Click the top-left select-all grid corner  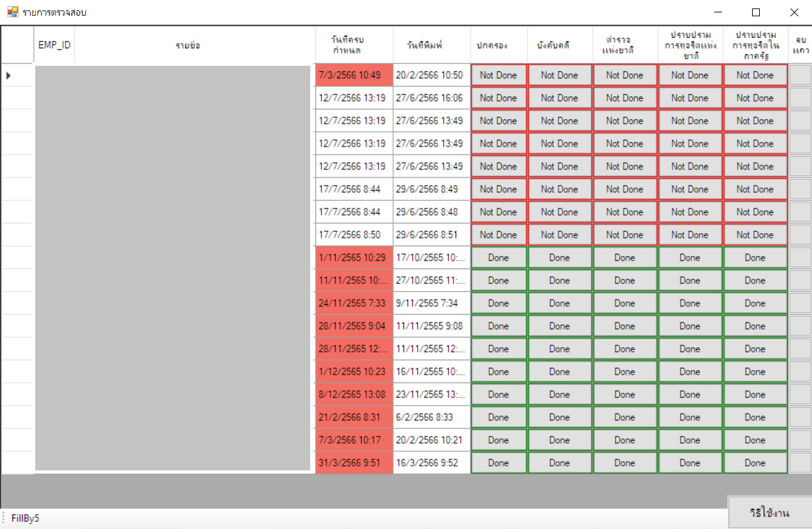pos(17,46)
